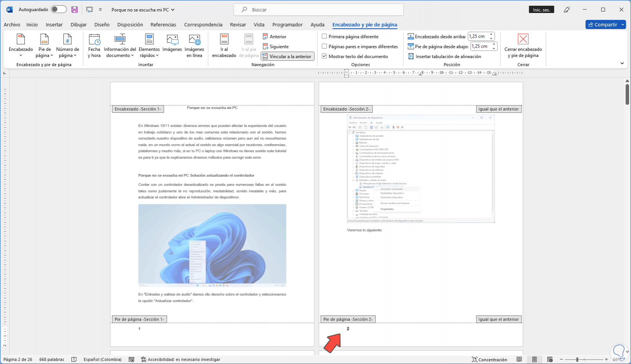Click Español (Colombia) language indicator
Viewport: 631px width, 364px height.
click(x=102, y=359)
